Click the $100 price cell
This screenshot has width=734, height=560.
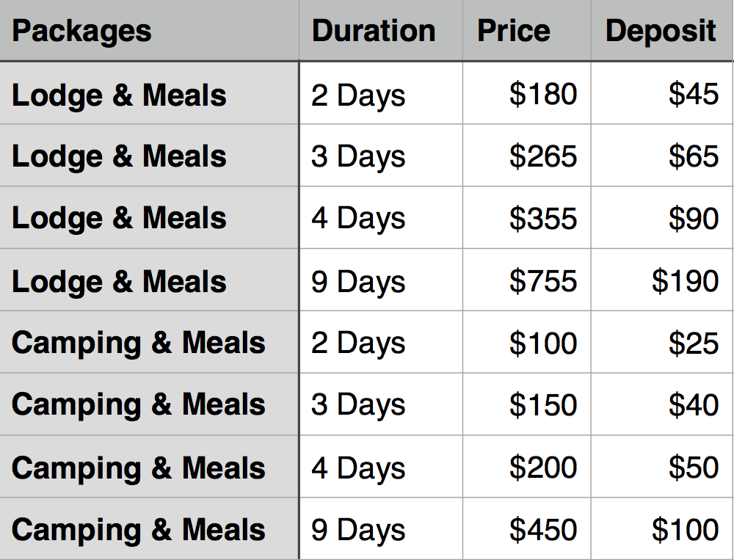click(x=526, y=342)
